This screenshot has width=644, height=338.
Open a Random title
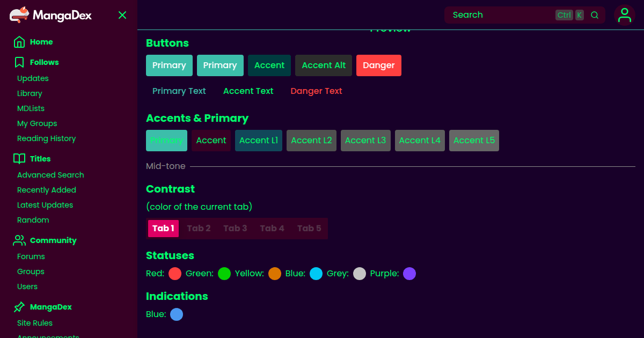[x=33, y=220]
